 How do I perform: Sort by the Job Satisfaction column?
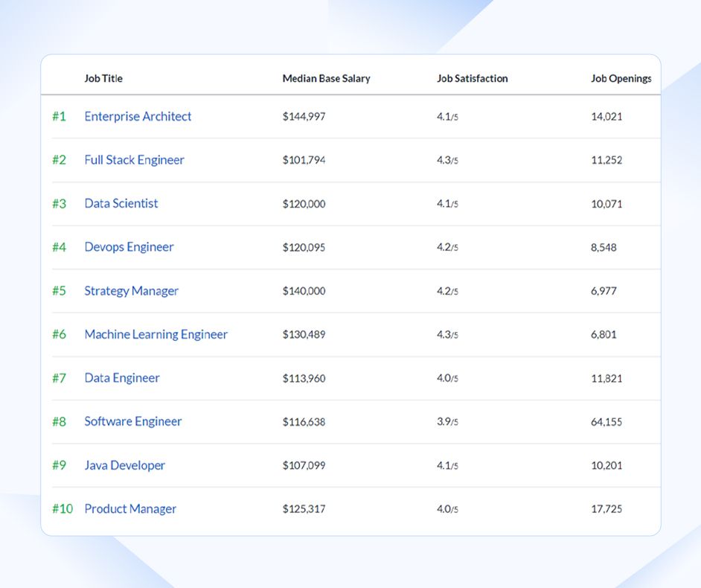[473, 78]
